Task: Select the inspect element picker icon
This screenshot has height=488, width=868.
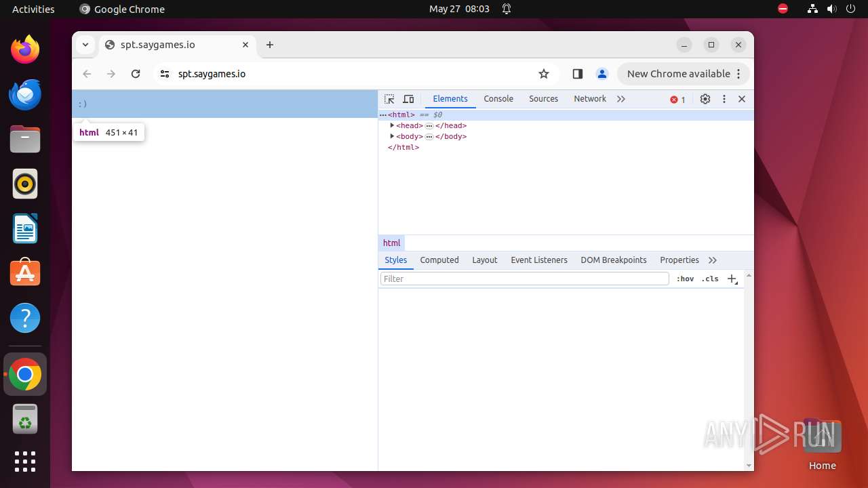Action: [389, 99]
